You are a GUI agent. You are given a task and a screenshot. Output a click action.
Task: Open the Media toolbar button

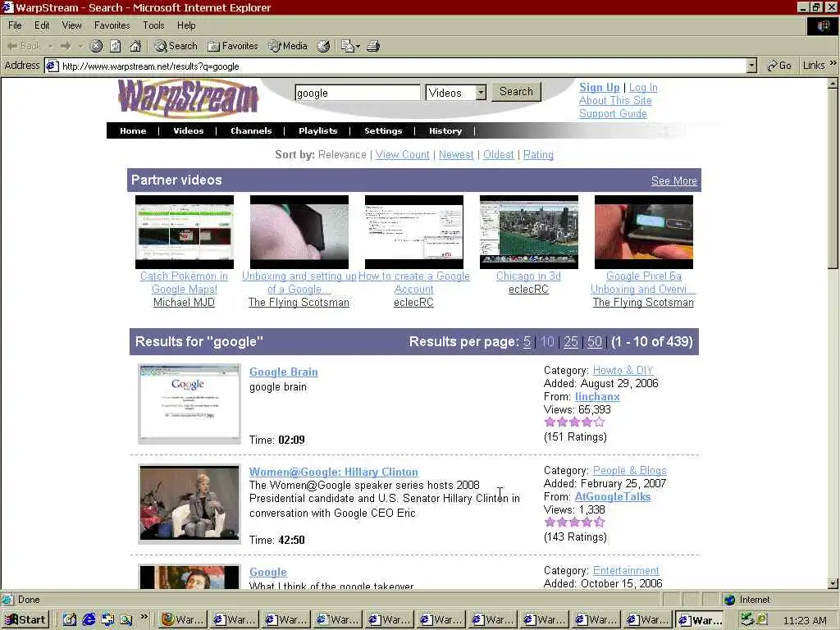(x=288, y=46)
